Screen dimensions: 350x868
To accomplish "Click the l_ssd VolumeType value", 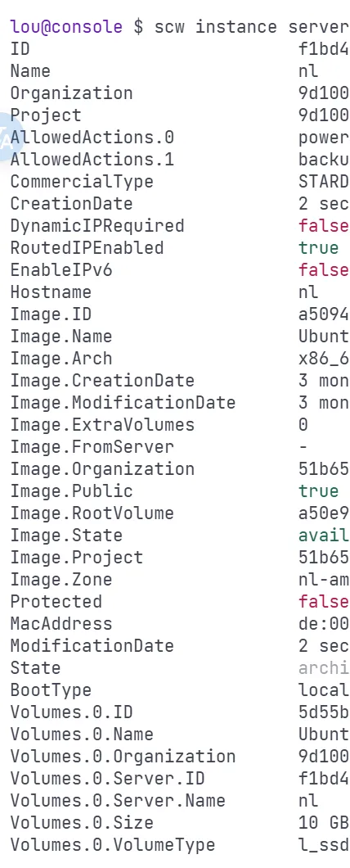I will coord(324,845).
